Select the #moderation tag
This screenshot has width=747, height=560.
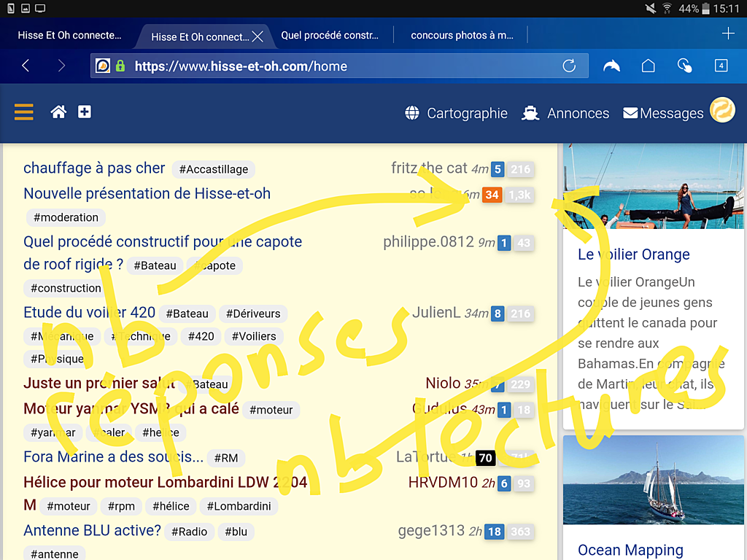[66, 217]
